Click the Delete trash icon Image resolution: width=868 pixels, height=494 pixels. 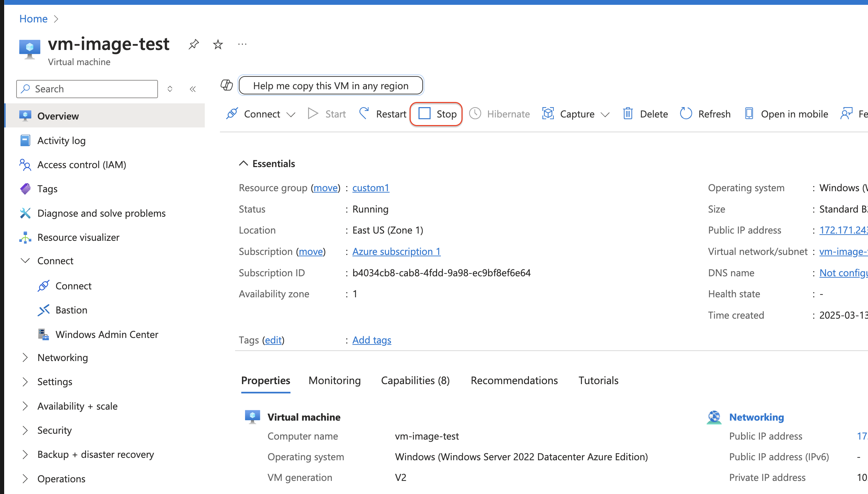628,113
